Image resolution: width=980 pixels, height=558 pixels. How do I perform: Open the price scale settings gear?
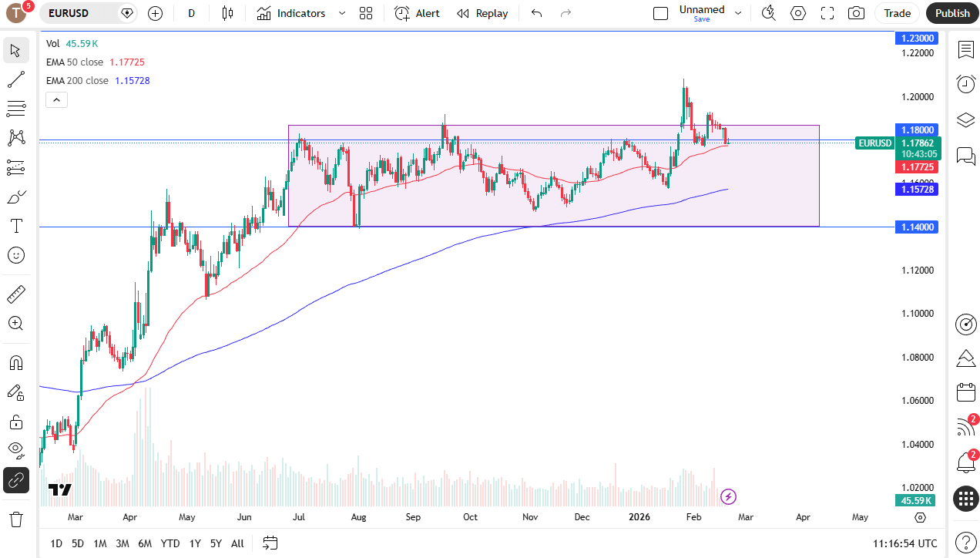coord(920,517)
